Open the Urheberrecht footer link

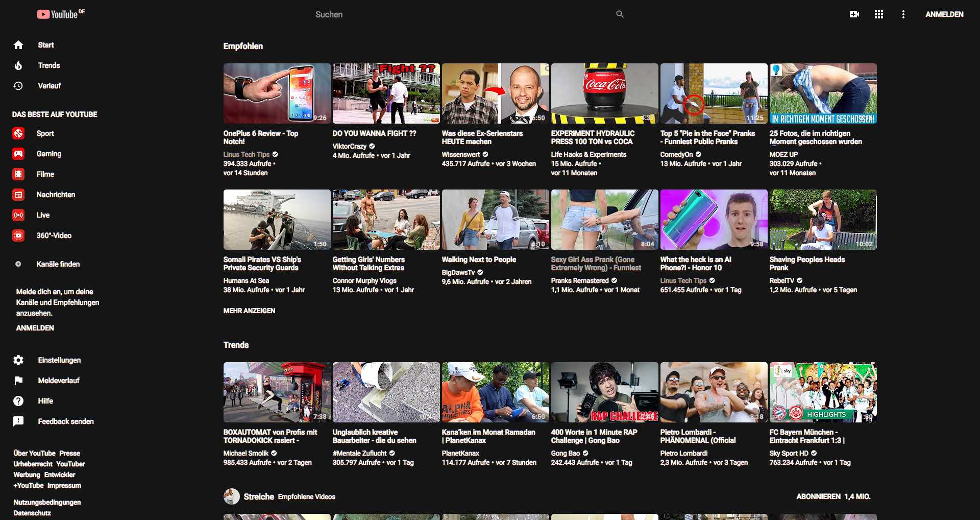click(x=33, y=464)
